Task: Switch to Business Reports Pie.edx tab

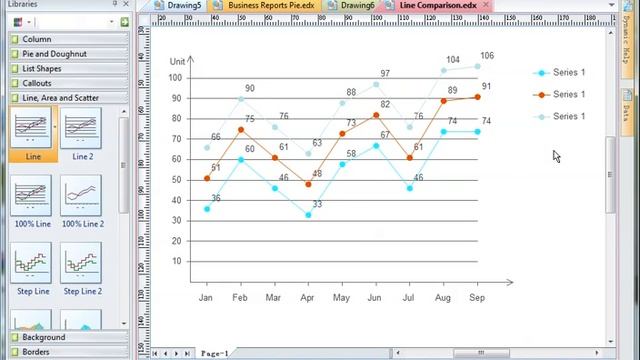Action: coord(265,5)
